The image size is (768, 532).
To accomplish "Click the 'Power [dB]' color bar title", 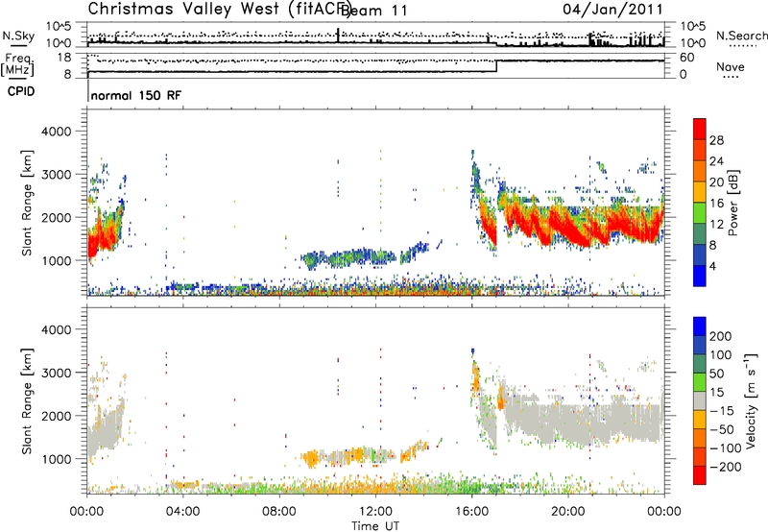I will pyautogui.click(x=732, y=203).
